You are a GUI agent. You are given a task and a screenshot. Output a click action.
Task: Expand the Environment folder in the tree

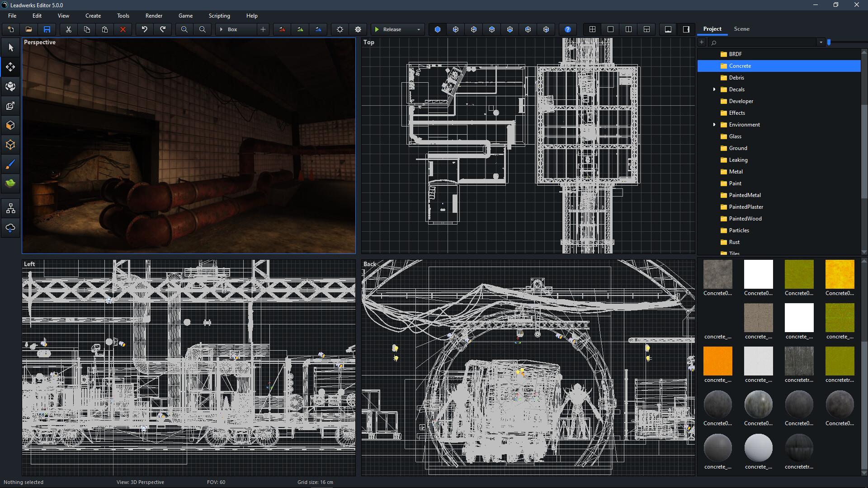click(x=714, y=124)
